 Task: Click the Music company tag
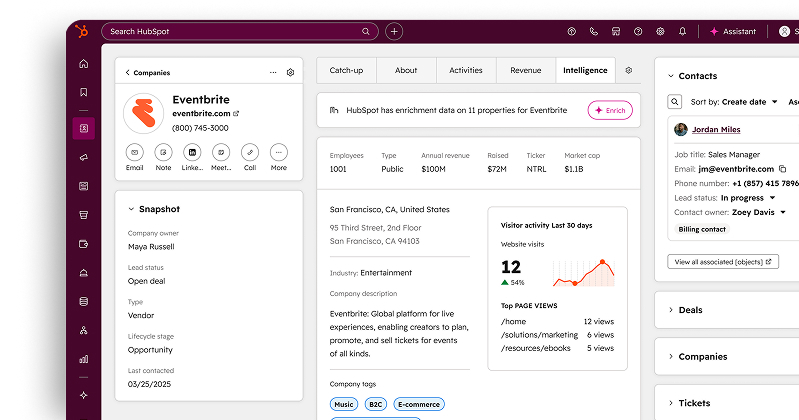(x=344, y=404)
